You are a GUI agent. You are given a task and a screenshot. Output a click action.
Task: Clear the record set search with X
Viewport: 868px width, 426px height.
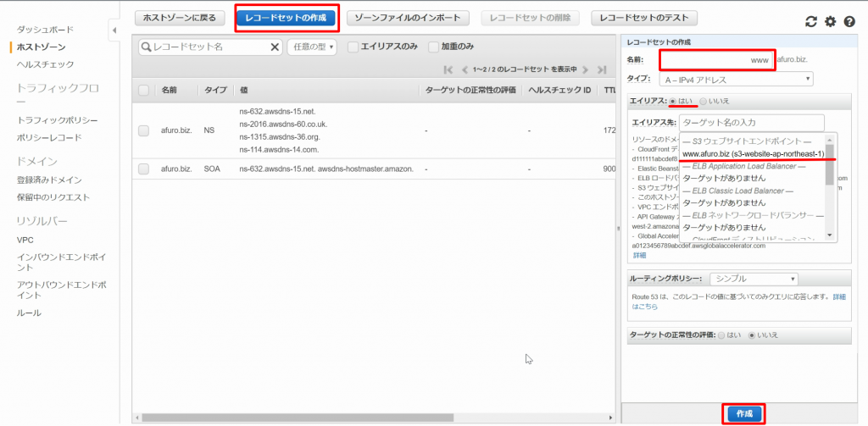275,47
